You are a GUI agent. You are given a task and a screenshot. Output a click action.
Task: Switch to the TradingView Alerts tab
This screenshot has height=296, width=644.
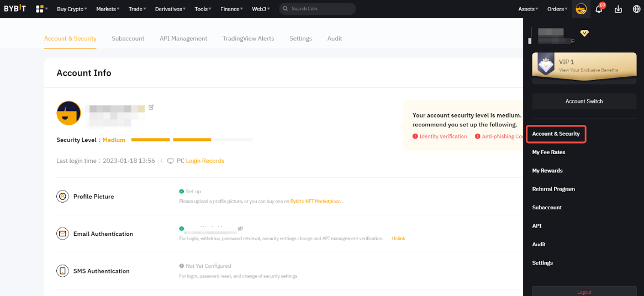click(249, 39)
